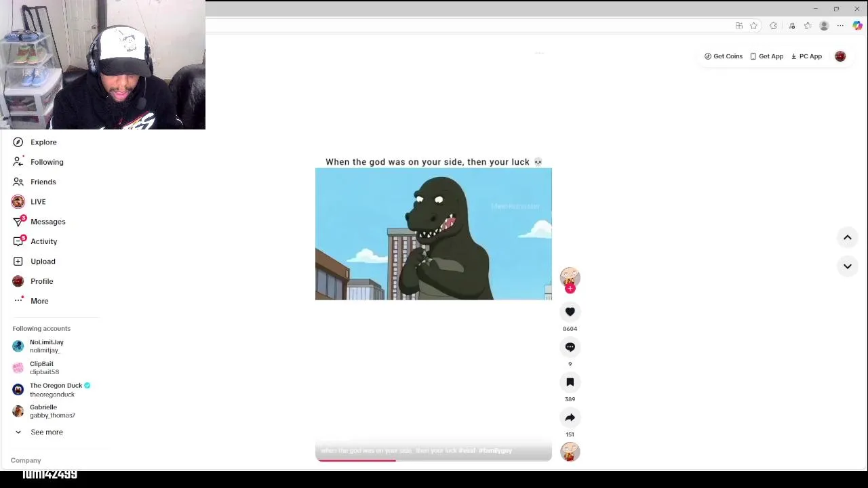The height and width of the screenshot is (488, 868).
Task: Open the Upload page
Action: click(43, 261)
